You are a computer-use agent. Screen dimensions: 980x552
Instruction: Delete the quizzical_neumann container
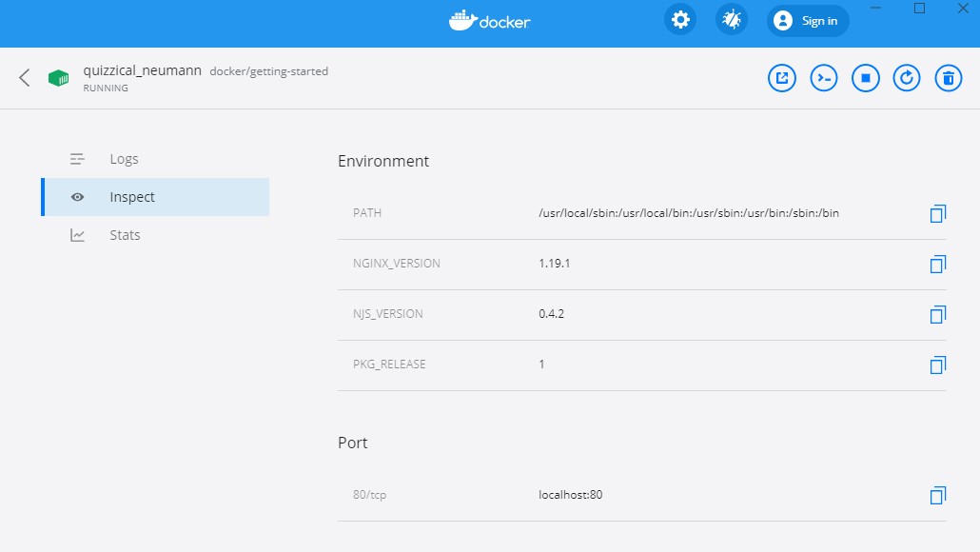tap(948, 78)
